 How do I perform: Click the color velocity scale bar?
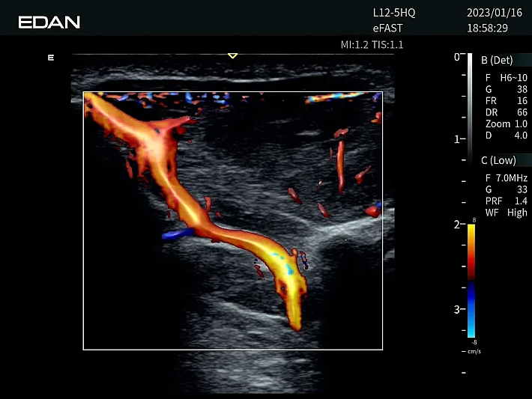pos(471,281)
